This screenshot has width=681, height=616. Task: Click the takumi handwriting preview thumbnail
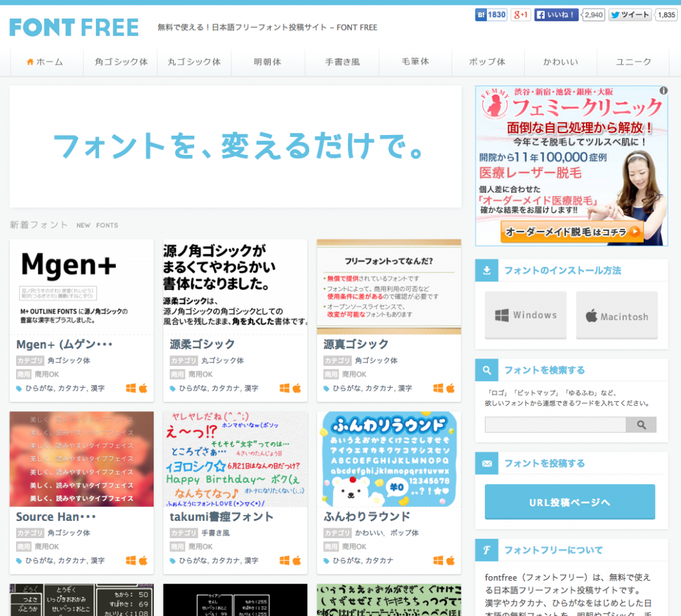(235, 459)
